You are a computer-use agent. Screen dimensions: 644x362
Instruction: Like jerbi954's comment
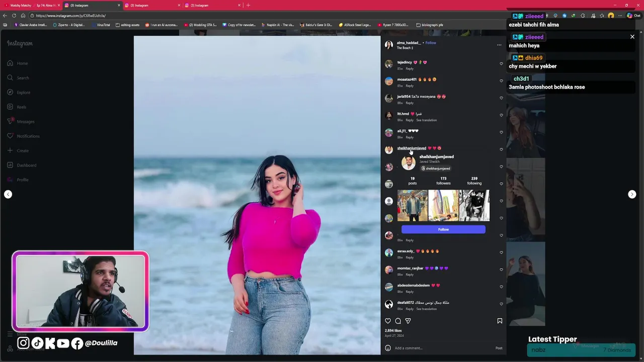pos(501,98)
